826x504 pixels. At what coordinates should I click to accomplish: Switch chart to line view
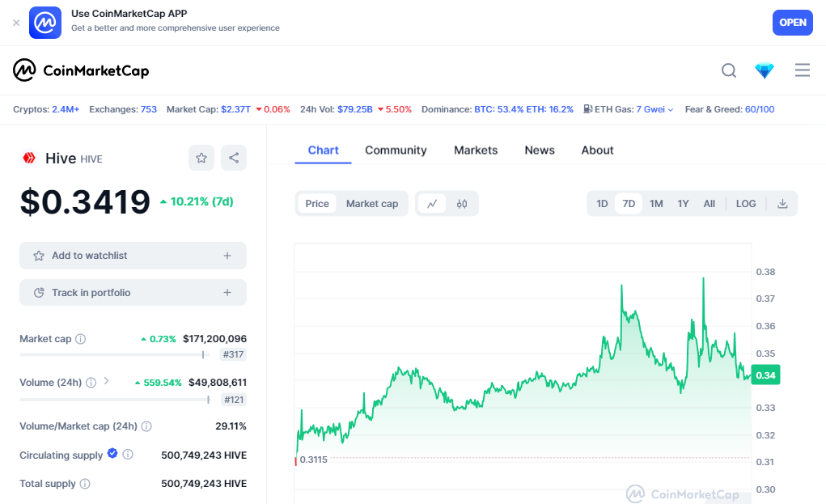tap(432, 204)
